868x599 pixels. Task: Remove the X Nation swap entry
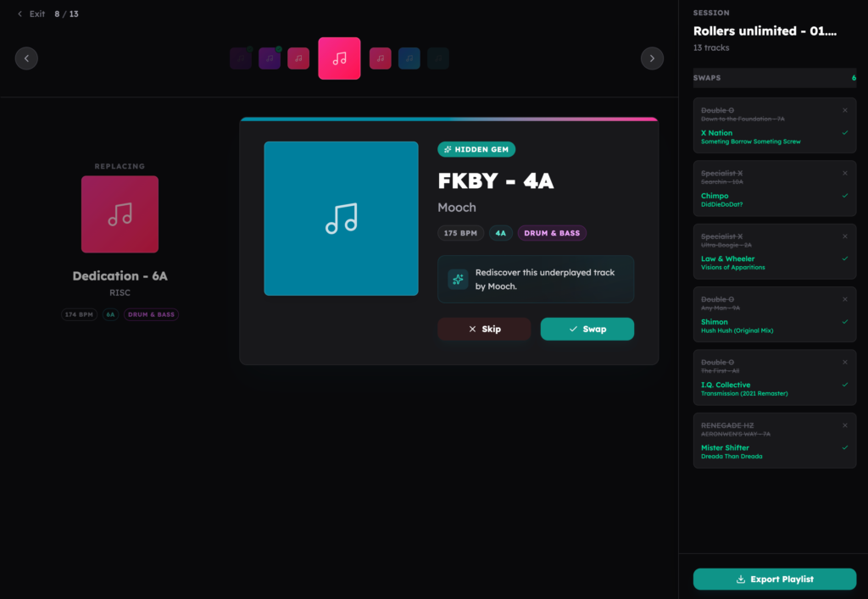click(x=844, y=110)
